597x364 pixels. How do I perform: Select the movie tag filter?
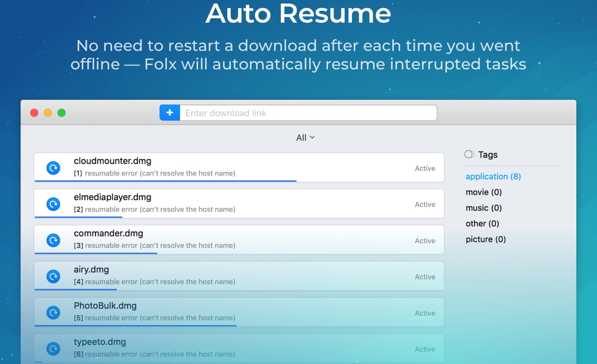(x=483, y=192)
